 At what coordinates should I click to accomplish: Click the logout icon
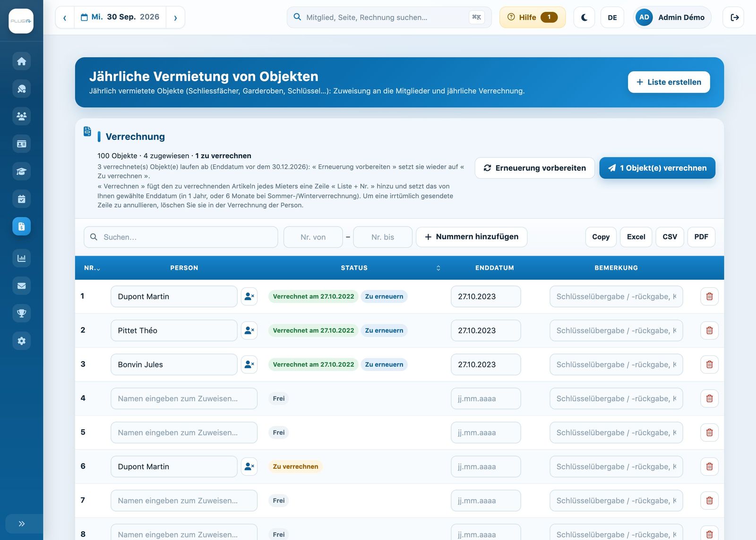point(734,17)
